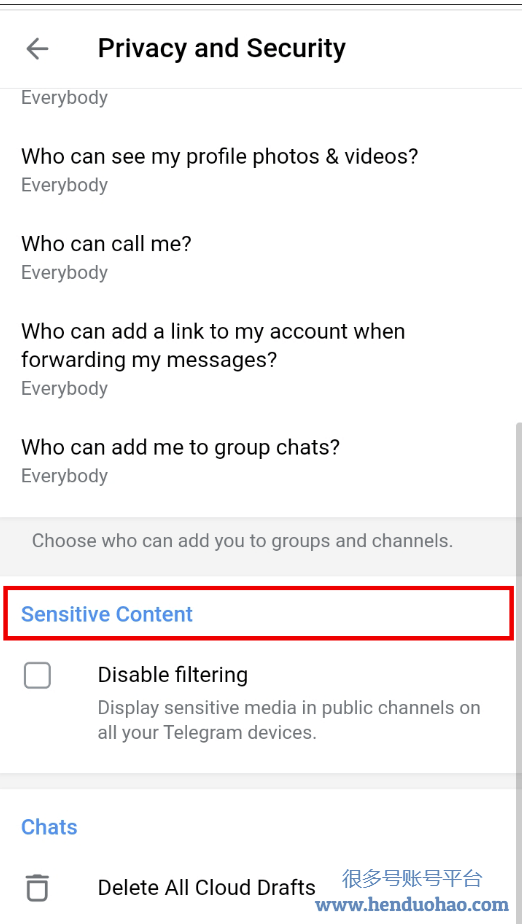
Task: Click the 'Choose who can add you to groups' hint
Action: click(x=242, y=540)
